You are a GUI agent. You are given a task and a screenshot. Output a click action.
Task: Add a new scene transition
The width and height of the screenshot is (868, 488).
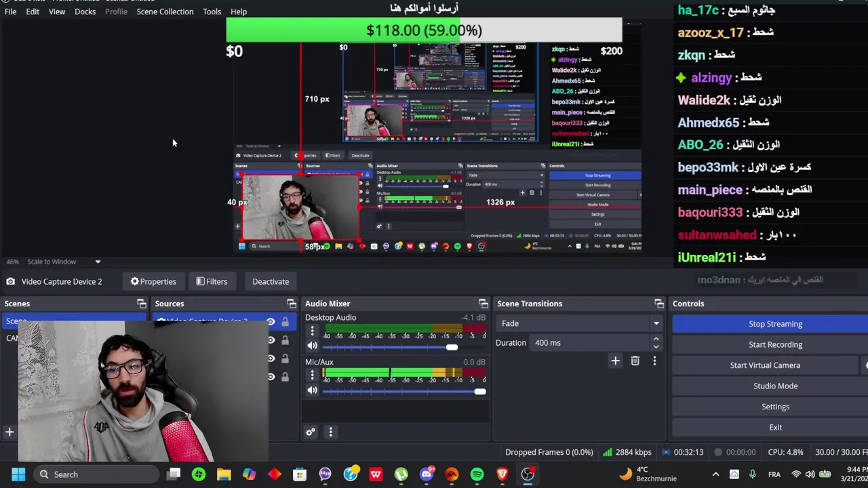pyautogui.click(x=615, y=361)
